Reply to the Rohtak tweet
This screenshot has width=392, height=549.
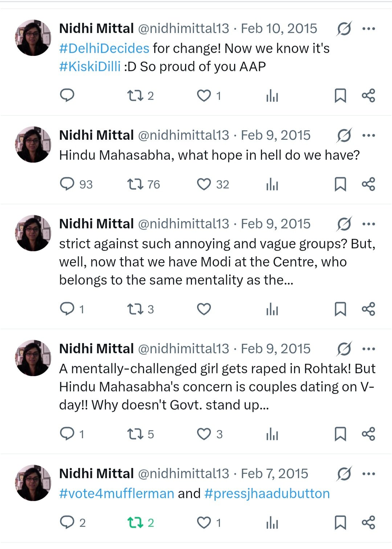67,434
